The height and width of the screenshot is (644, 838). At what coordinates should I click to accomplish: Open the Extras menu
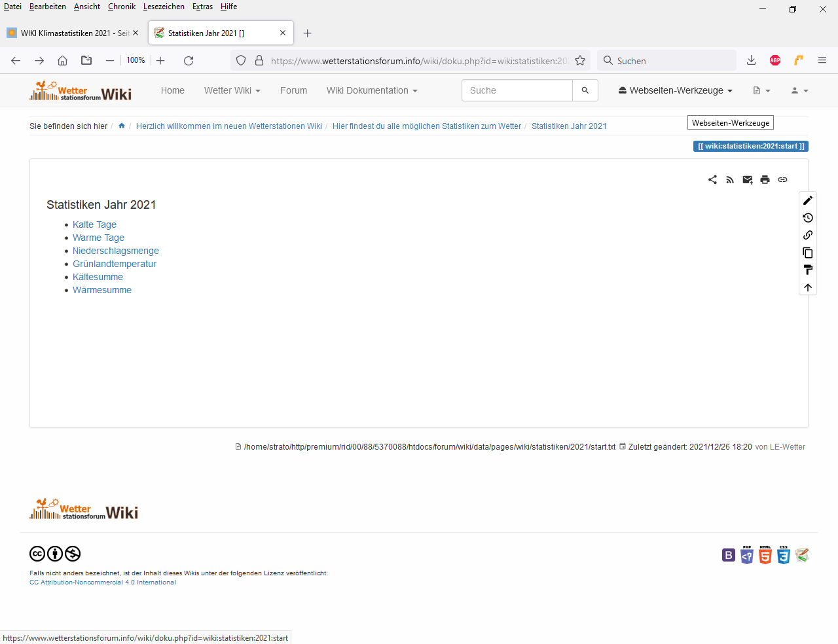(202, 7)
